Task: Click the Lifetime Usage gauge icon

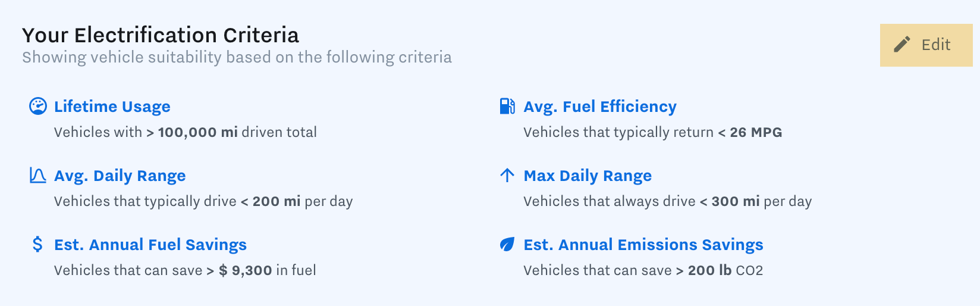Action: 37,106
